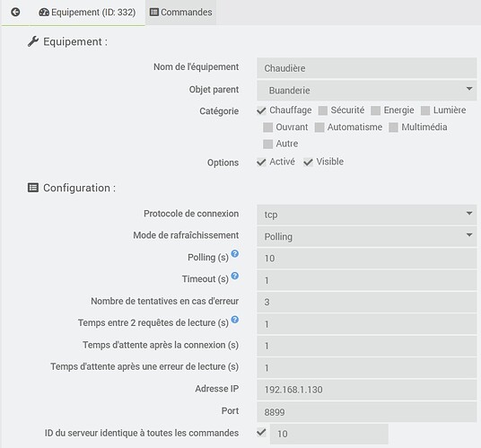Expand the Objet parent dropdown
The height and width of the screenshot is (448, 481).
[x=366, y=90]
